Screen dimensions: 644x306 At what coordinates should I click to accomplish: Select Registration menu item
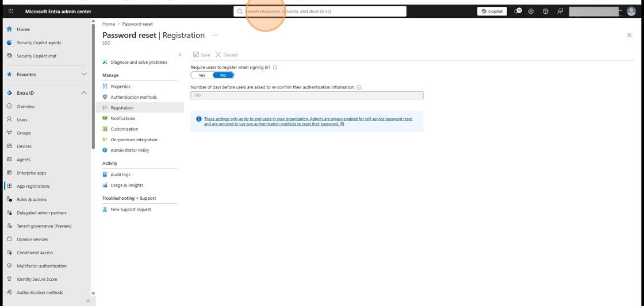coord(140,108)
